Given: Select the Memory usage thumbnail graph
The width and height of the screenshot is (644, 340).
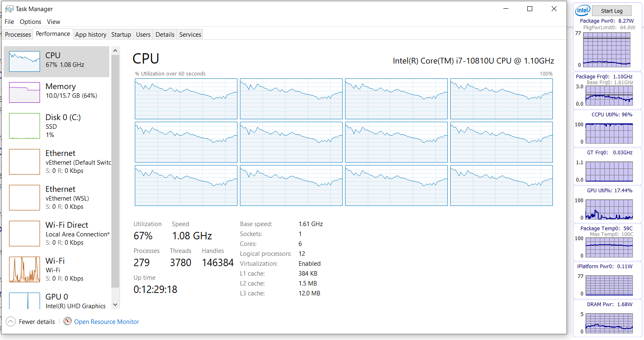Looking at the screenshot, I should pyautogui.click(x=24, y=92).
